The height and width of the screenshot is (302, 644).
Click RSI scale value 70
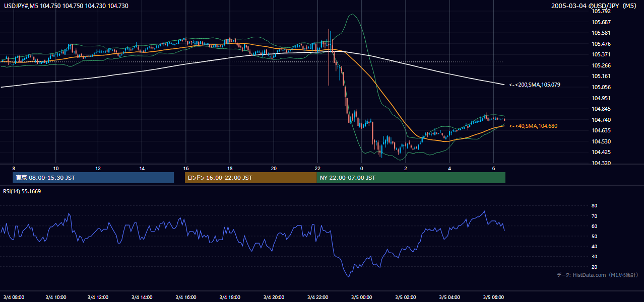click(594, 216)
